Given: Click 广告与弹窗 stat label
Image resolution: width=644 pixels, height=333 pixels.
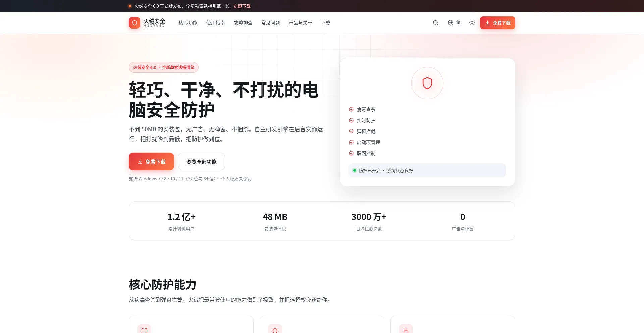Looking at the screenshot, I should pyautogui.click(x=463, y=229).
